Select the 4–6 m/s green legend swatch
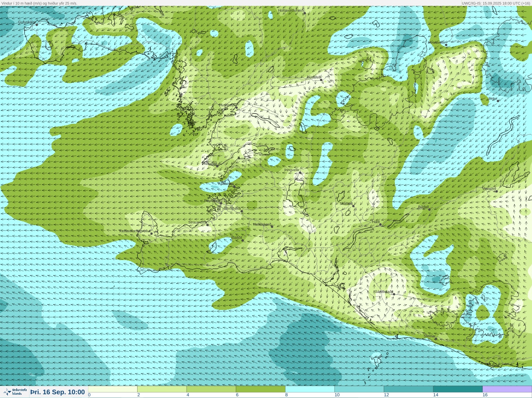 tap(211, 389)
